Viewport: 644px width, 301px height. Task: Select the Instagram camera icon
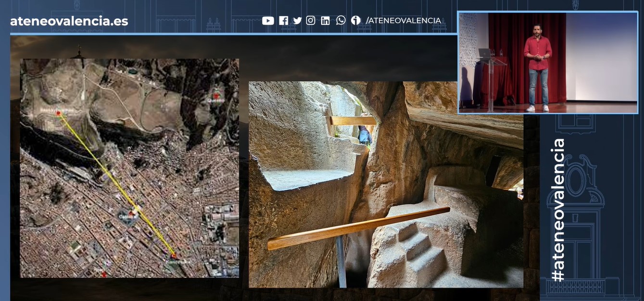pyautogui.click(x=311, y=21)
